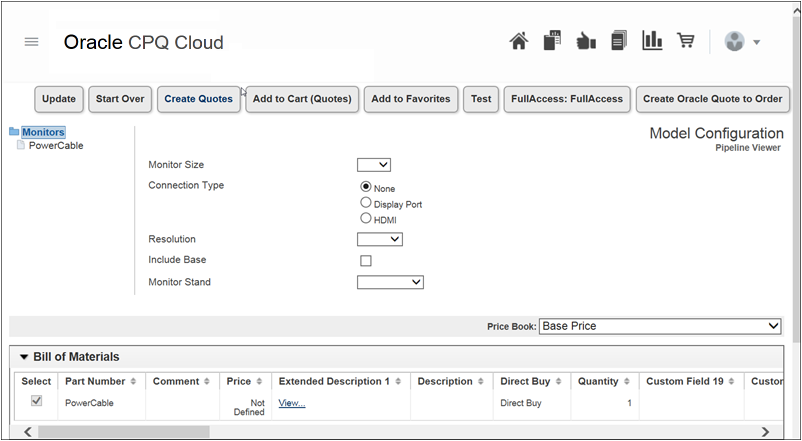The image size is (802, 441).
Task: Open the Monitor Size dropdown
Action: click(374, 165)
